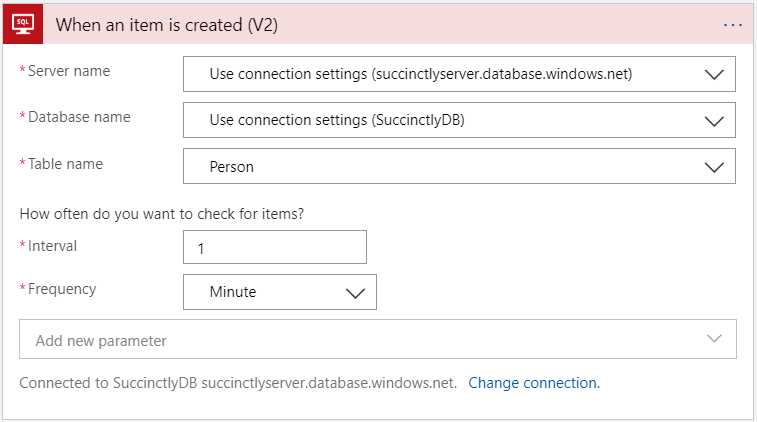Open the Add new parameter dropdown
Viewport: 757px width, 422px height.
point(378,339)
